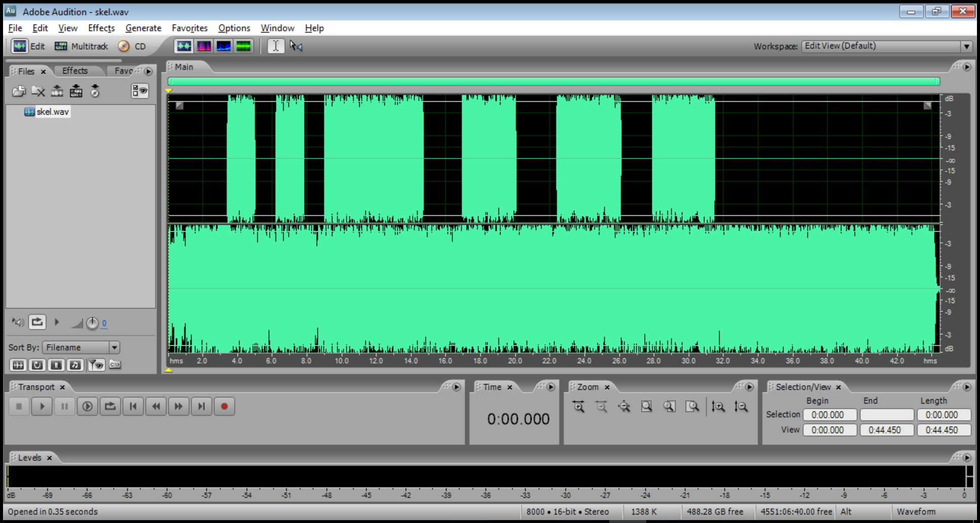Image resolution: width=980 pixels, height=523 pixels.
Task: Click Play from Cursor to End button
Action: [87, 406]
